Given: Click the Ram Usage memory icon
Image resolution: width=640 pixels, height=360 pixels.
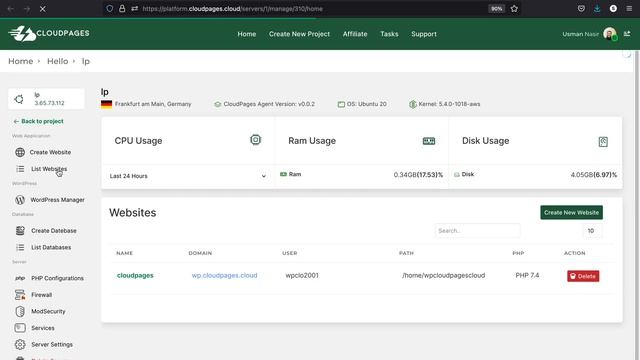Looking at the screenshot, I should pos(429,141).
